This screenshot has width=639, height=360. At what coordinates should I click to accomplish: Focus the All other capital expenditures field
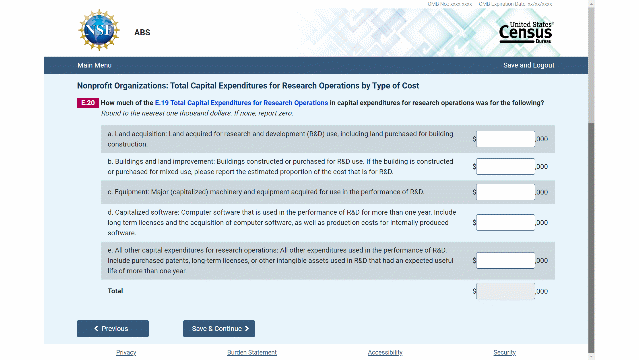(x=505, y=261)
